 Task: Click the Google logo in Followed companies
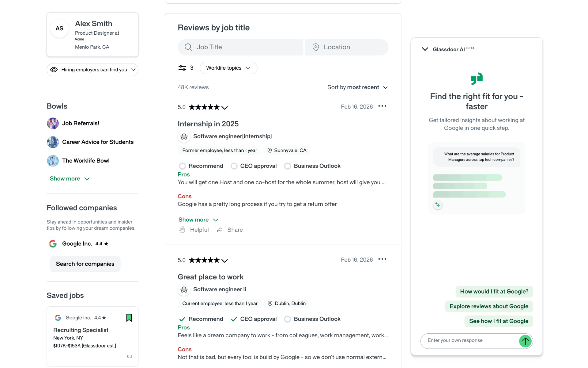click(53, 244)
